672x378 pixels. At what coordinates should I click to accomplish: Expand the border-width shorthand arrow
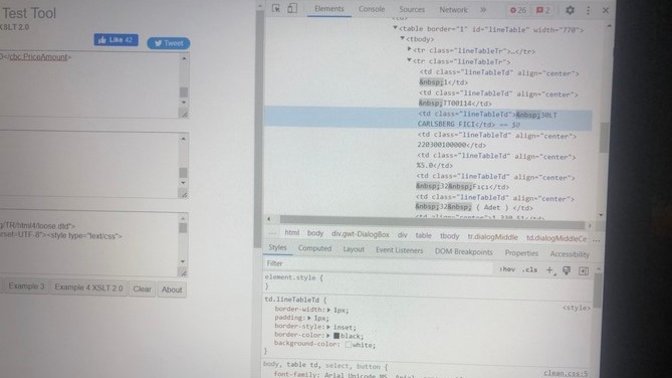coord(329,309)
